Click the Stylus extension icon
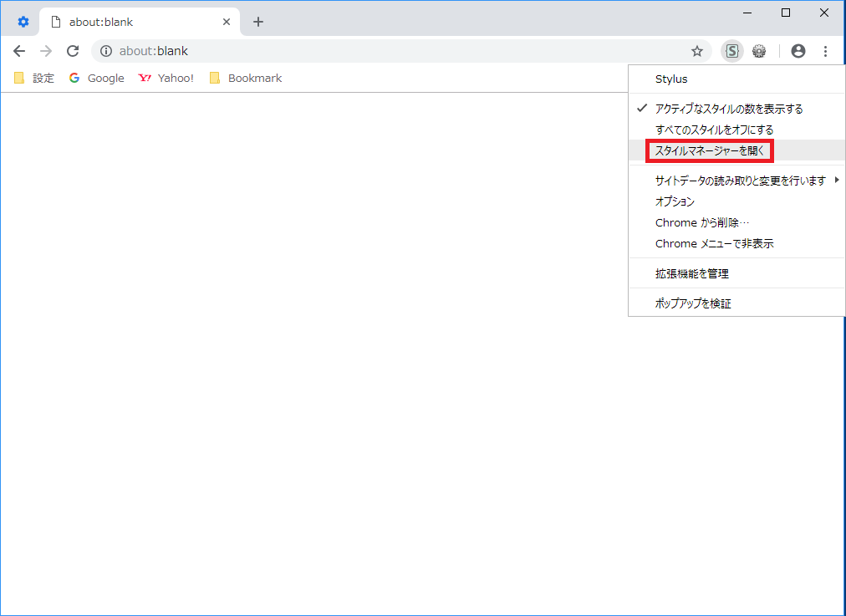The height and width of the screenshot is (616, 846). [x=732, y=51]
